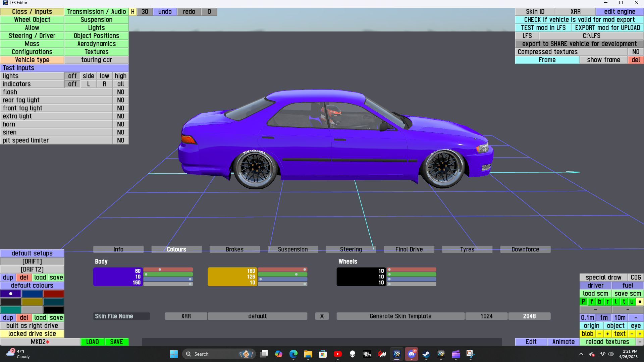Open Discord from the taskbar
Image resolution: width=644 pixels, height=362 pixels.
(x=411, y=354)
